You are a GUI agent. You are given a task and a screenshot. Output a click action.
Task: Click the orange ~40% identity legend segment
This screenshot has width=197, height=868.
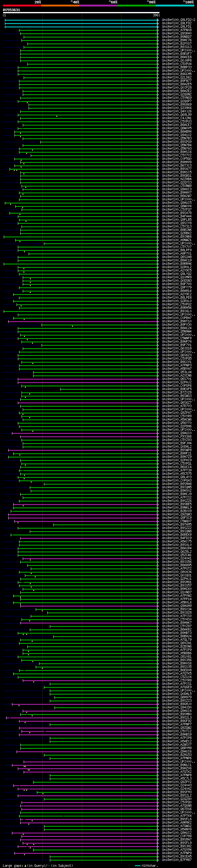[60, 6]
